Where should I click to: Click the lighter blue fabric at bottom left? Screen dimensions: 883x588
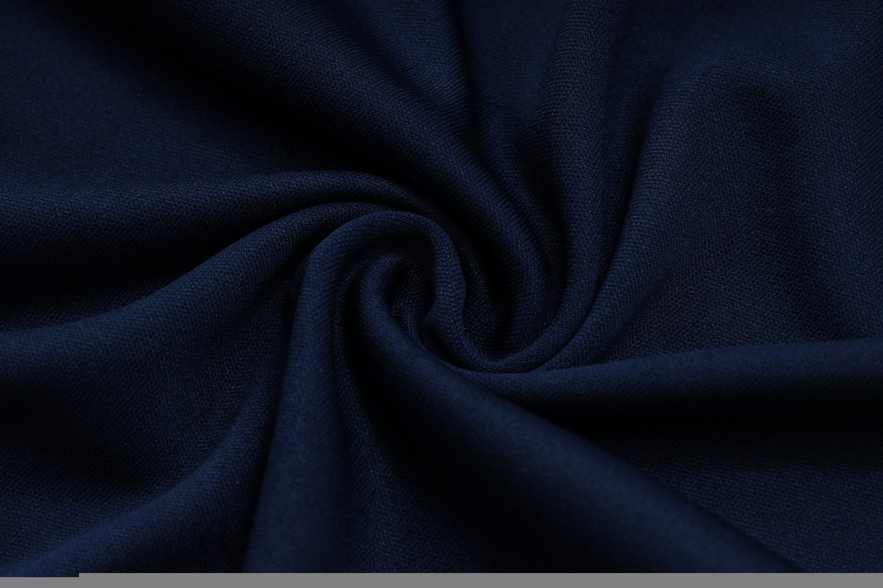110,469
